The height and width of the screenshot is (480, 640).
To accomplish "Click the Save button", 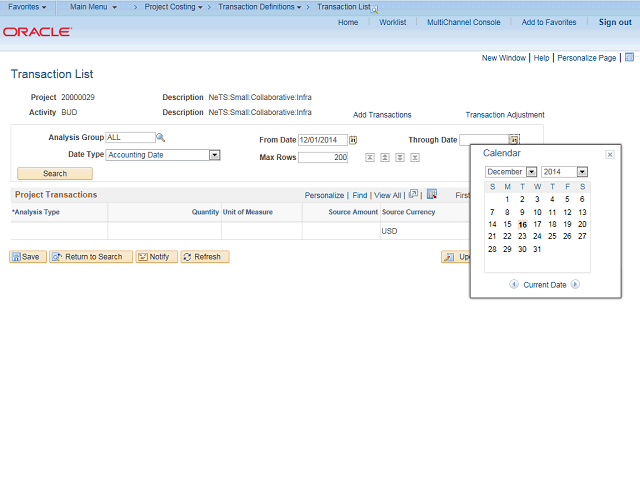I will click(x=28, y=257).
